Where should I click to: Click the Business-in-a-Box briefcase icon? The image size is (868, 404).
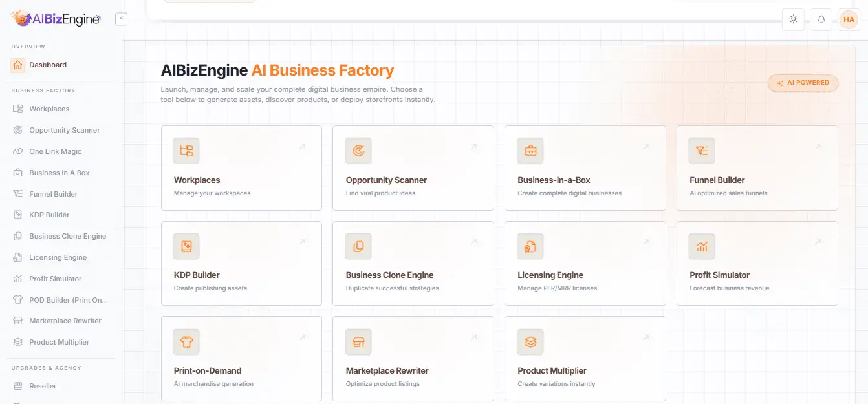530,151
